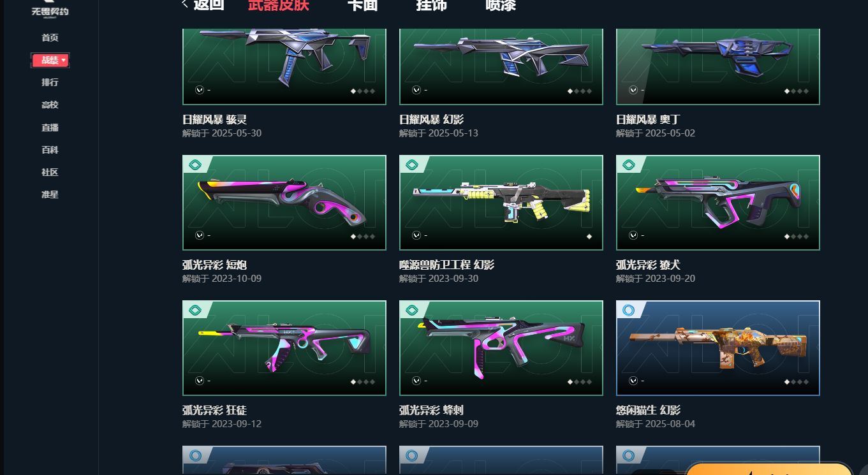The height and width of the screenshot is (475, 868).
Task: Click tier badge icon on 噬源兽防卫工程 幻影 card
Action: [412, 165]
